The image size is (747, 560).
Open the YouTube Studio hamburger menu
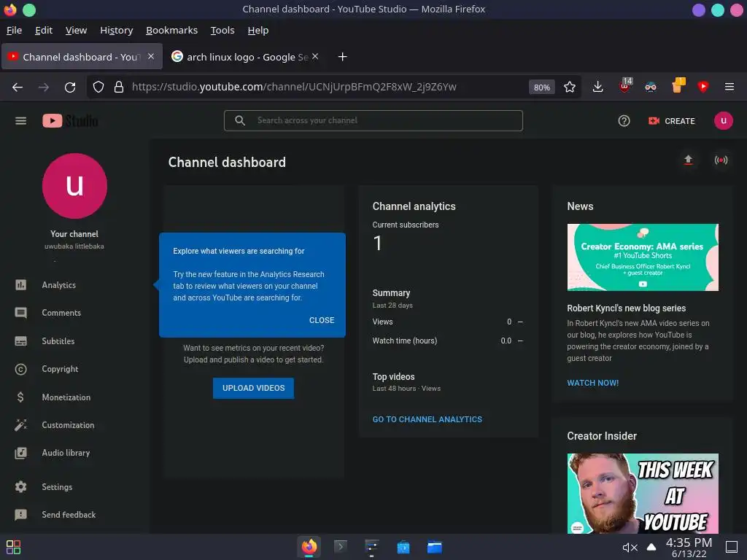20,121
